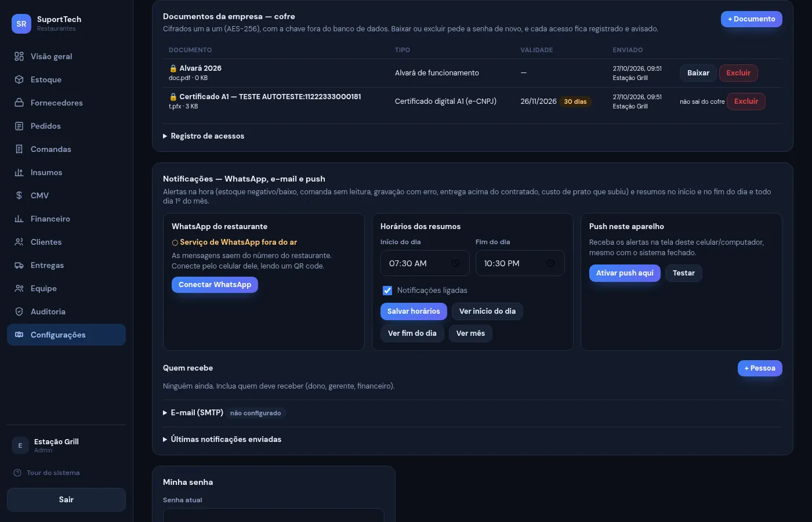Open the Visão geral menu label
812x522 pixels.
click(52, 56)
